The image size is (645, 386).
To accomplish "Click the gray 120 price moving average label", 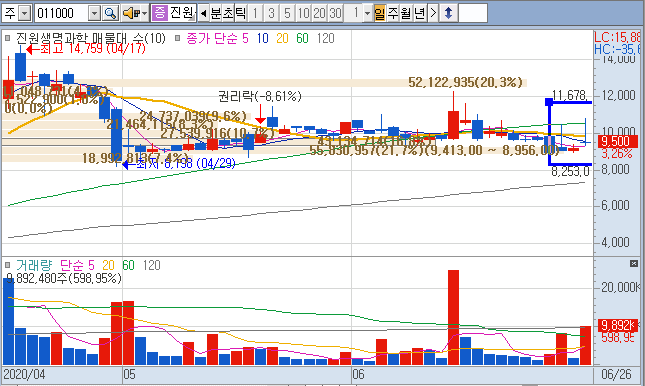I will click(325, 38).
